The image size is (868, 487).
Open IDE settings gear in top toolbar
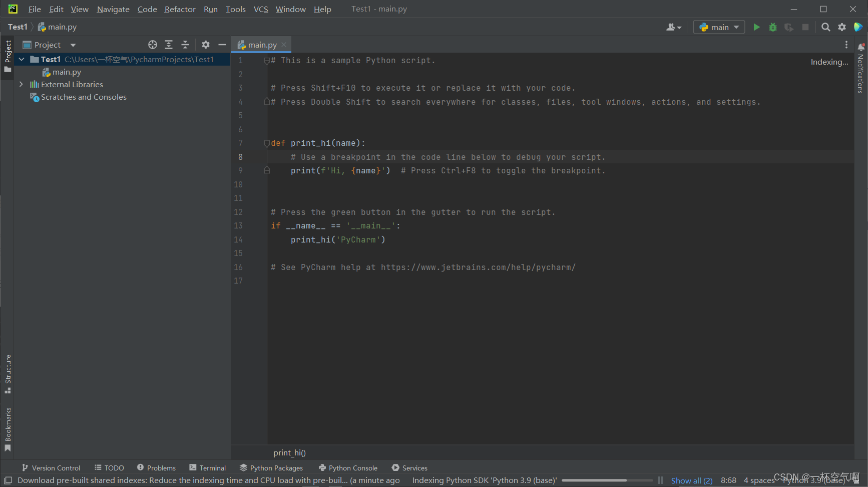[x=842, y=27]
